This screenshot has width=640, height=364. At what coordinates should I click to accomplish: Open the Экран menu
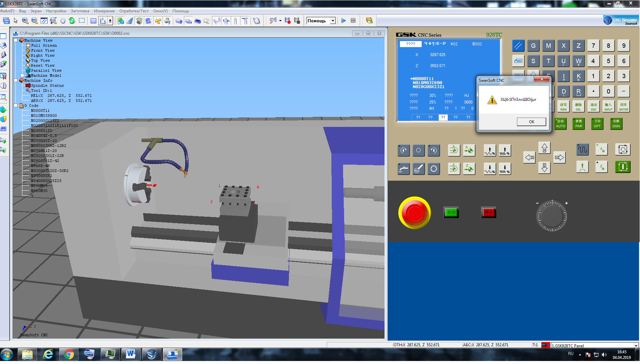(x=36, y=11)
